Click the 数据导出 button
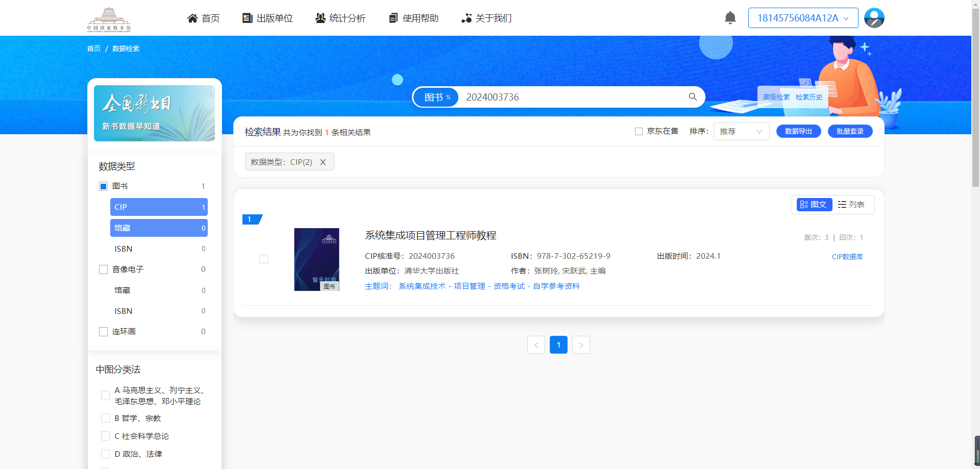 [x=798, y=131]
